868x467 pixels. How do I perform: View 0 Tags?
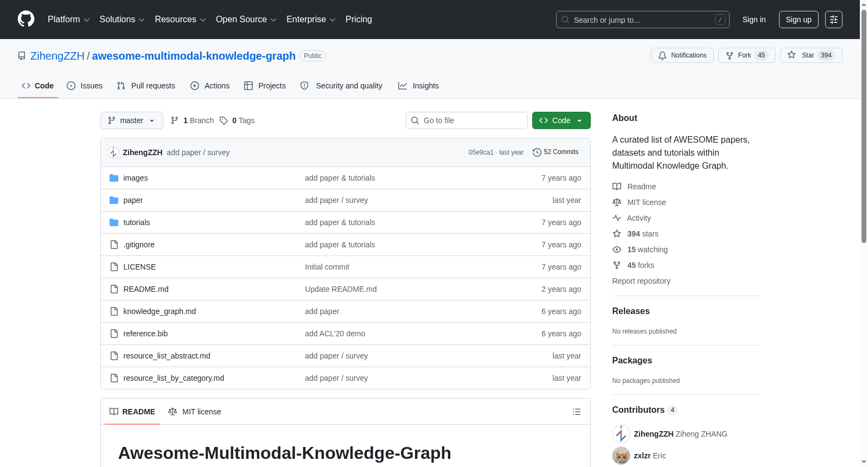pyautogui.click(x=237, y=120)
